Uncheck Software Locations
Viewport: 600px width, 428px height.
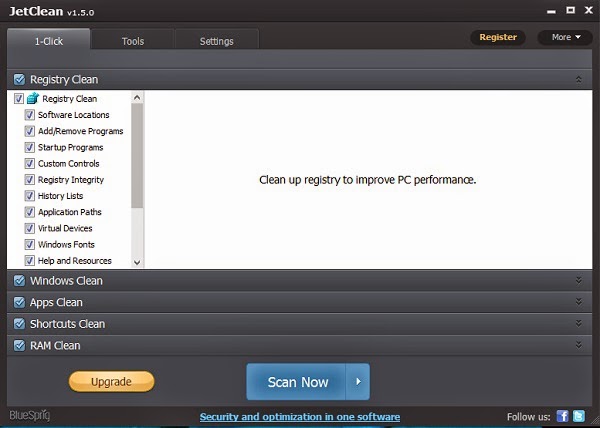click(29, 115)
